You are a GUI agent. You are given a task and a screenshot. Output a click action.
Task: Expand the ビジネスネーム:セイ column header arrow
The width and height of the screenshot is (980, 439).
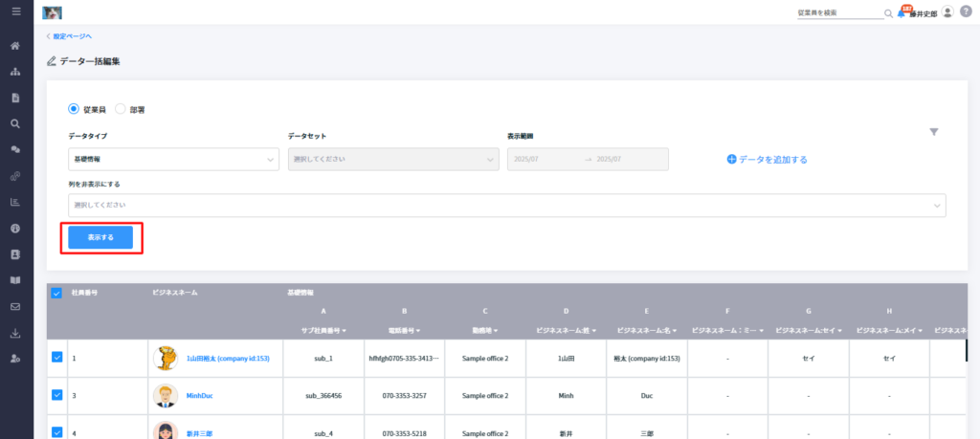841,330
